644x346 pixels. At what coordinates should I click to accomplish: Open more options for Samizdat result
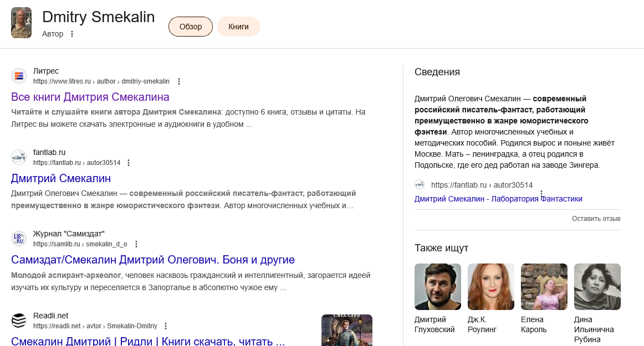pos(136,244)
